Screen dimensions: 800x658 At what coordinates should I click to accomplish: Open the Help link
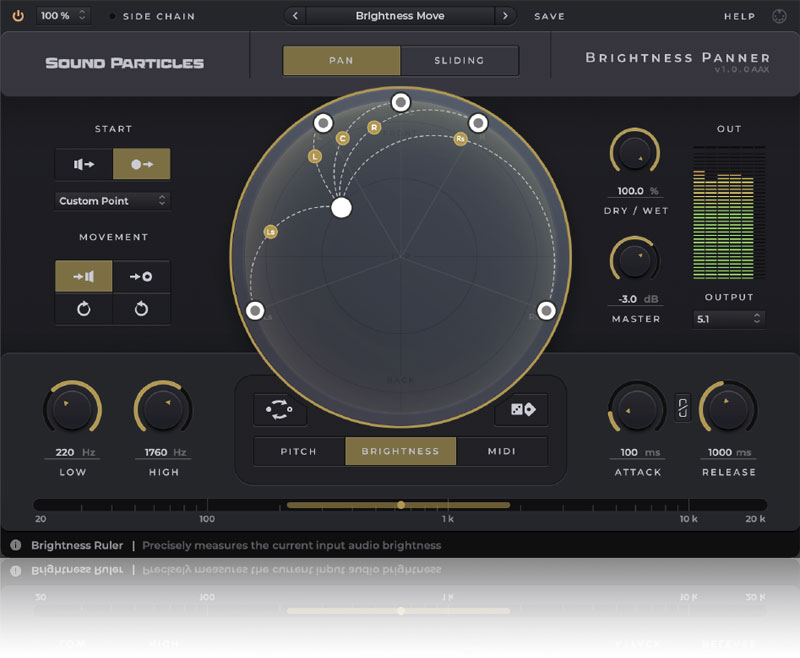[x=740, y=16]
